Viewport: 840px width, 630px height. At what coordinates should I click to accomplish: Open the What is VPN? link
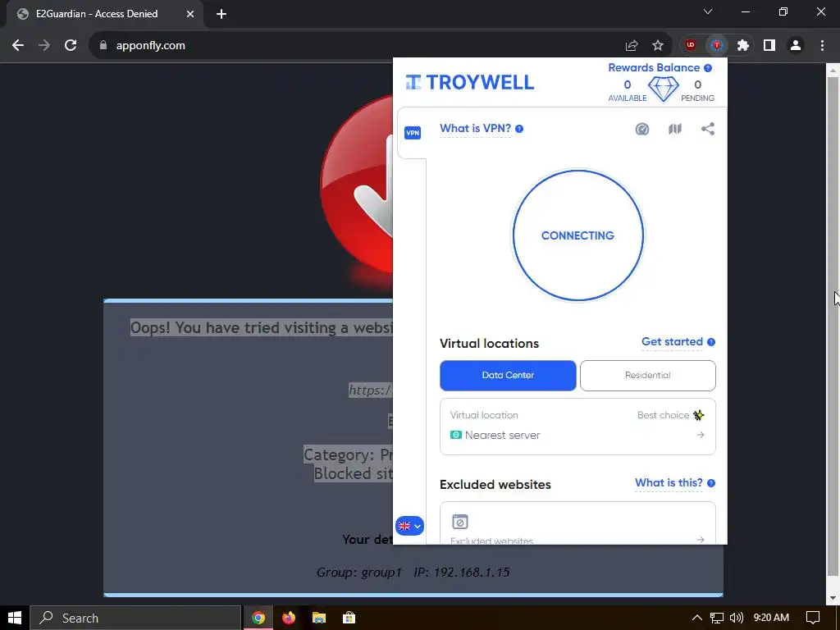pos(475,129)
